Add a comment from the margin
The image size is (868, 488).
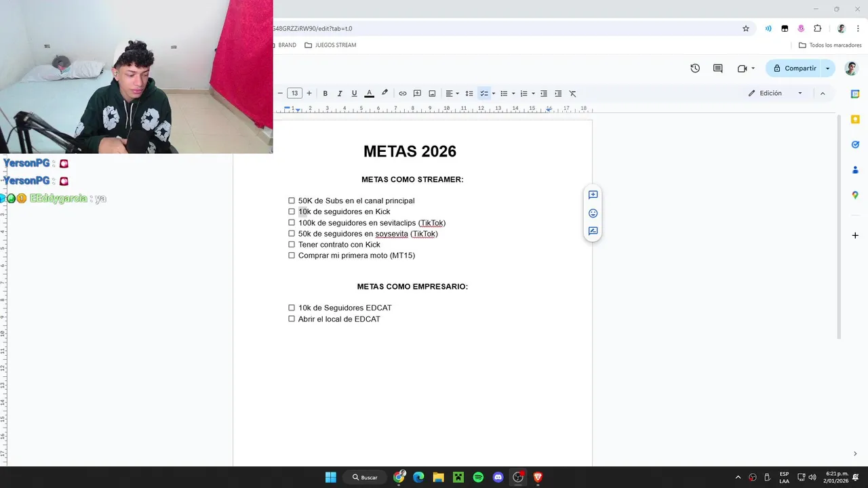click(x=593, y=195)
